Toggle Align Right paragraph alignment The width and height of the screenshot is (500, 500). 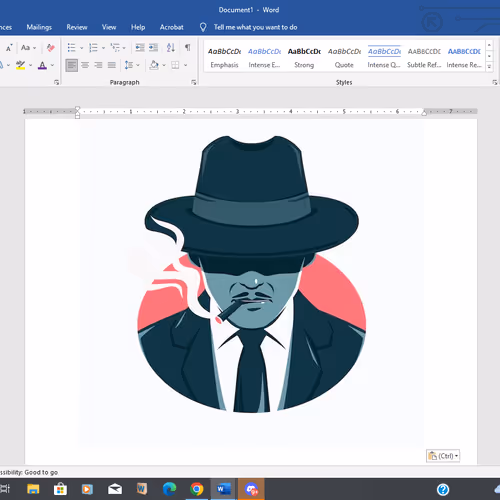[x=98, y=65]
